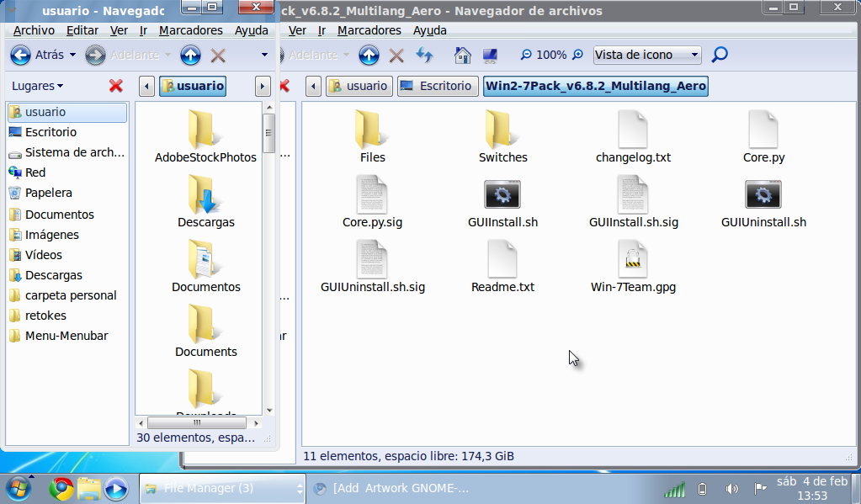
Task: Expand toolbar overflow arrow in usuario window
Action: click(x=264, y=55)
